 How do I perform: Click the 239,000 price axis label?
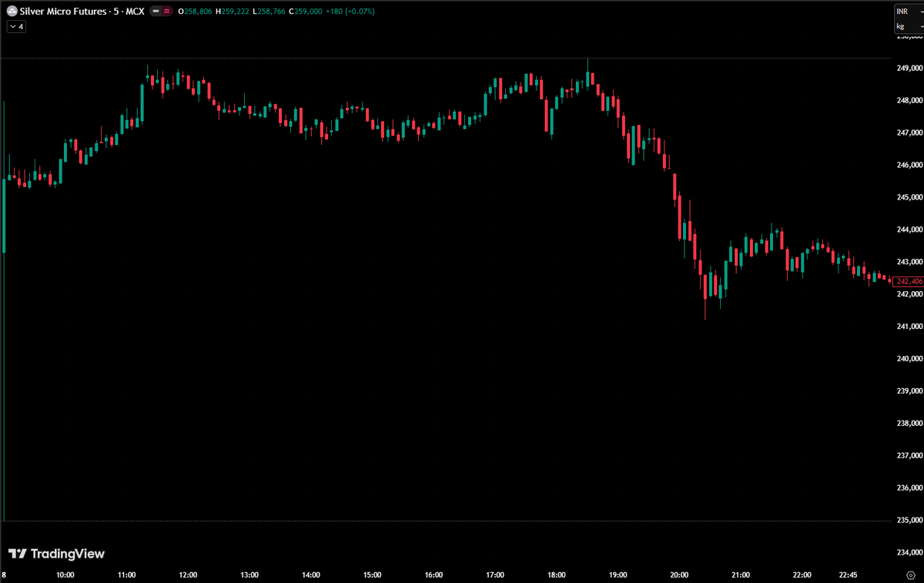click(x=909, y=391)
